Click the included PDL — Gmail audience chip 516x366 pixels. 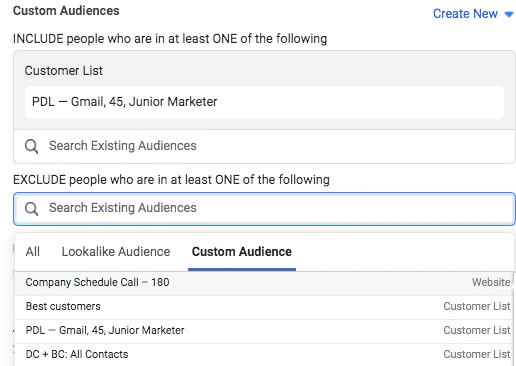tap(264, 102)
